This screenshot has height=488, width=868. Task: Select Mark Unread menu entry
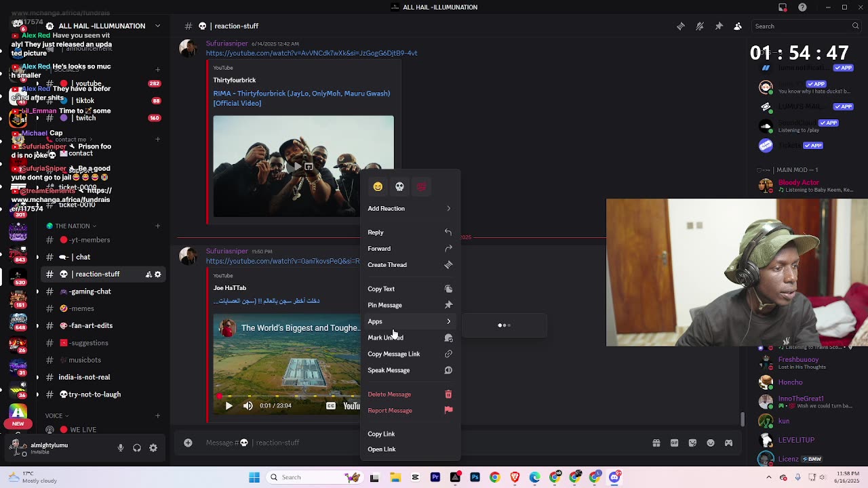tap(410, 338)
